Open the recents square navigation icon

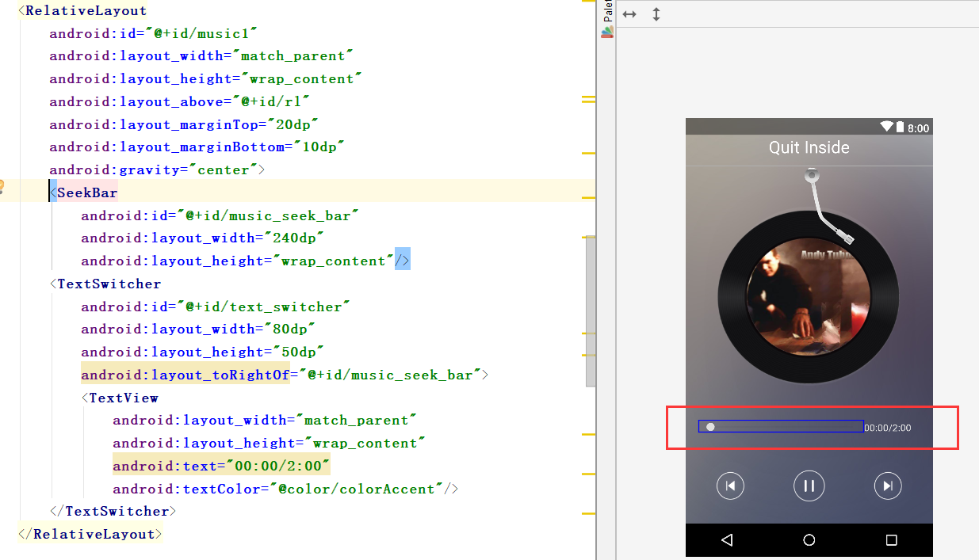[x=890, y=539]
